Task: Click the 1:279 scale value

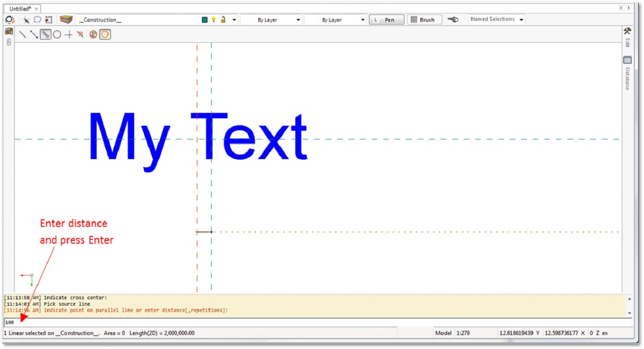Action: point(463,333)
